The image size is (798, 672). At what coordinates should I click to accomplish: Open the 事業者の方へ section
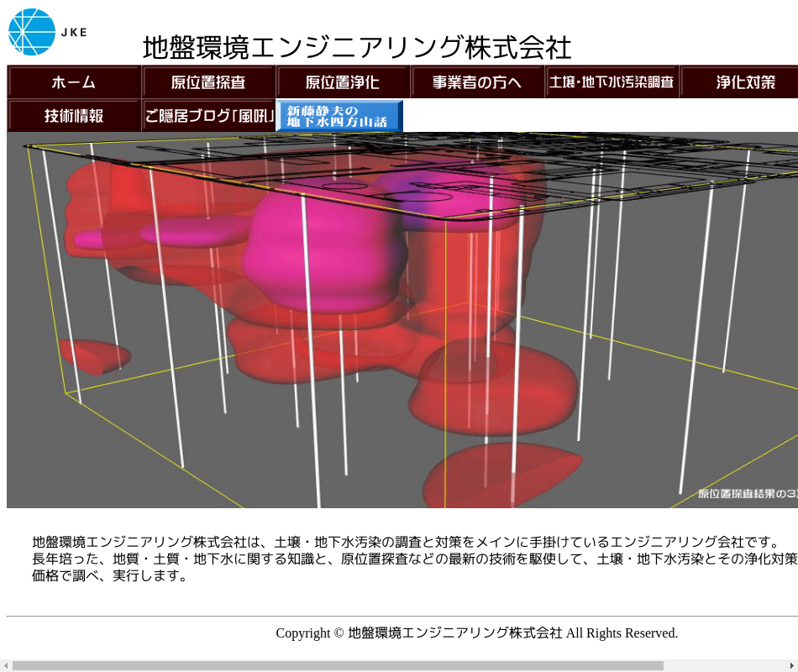(477, 82)
